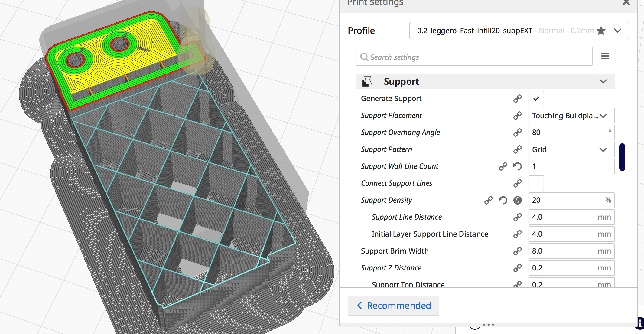
Task: Reset Support Wall Line Count value
Action: pos(517,166)
